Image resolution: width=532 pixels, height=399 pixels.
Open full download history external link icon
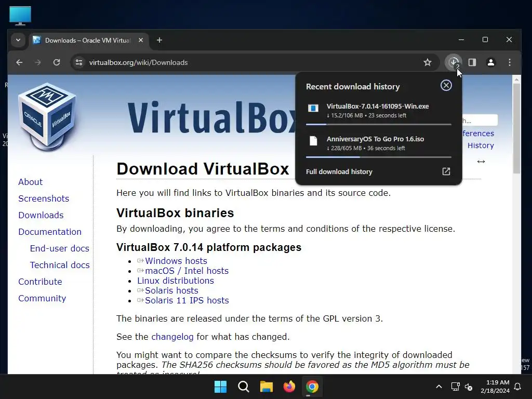tap(446, 171)
